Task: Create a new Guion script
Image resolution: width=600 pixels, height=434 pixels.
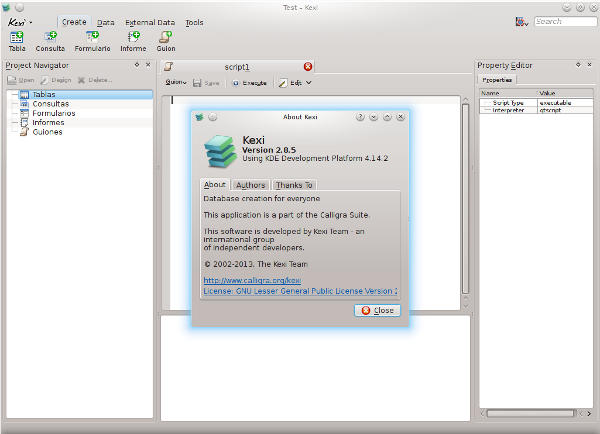Action: point(166,41)
